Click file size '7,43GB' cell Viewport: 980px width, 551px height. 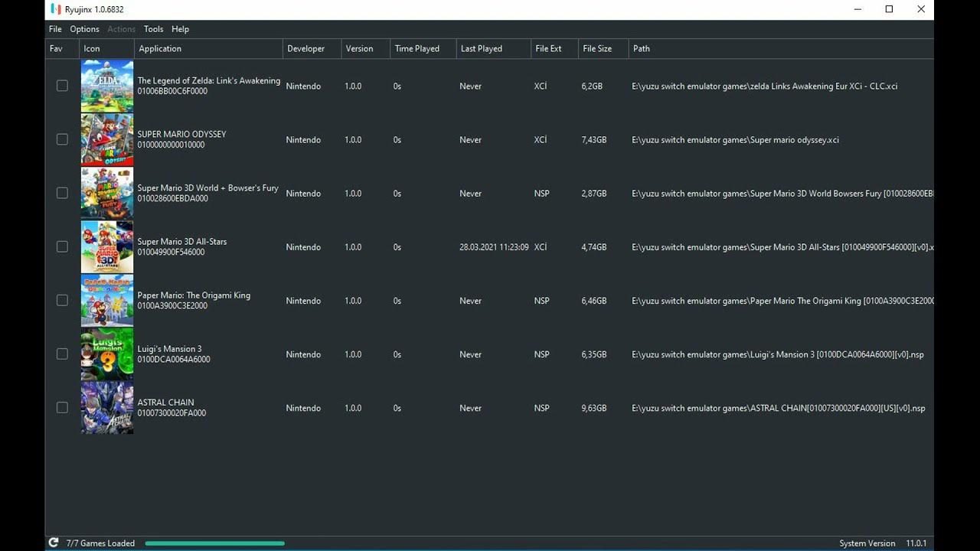pos(594,140)
